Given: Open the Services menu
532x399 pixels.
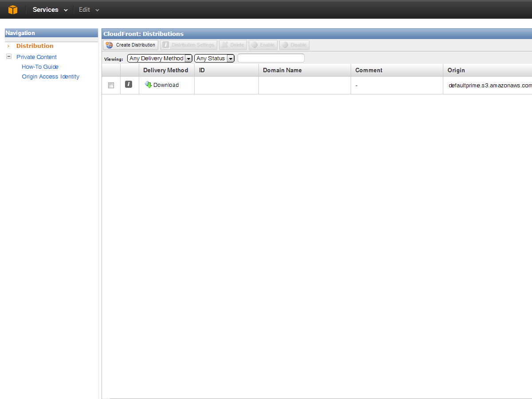Looking at the screenshot, I should tap(50, 10).
